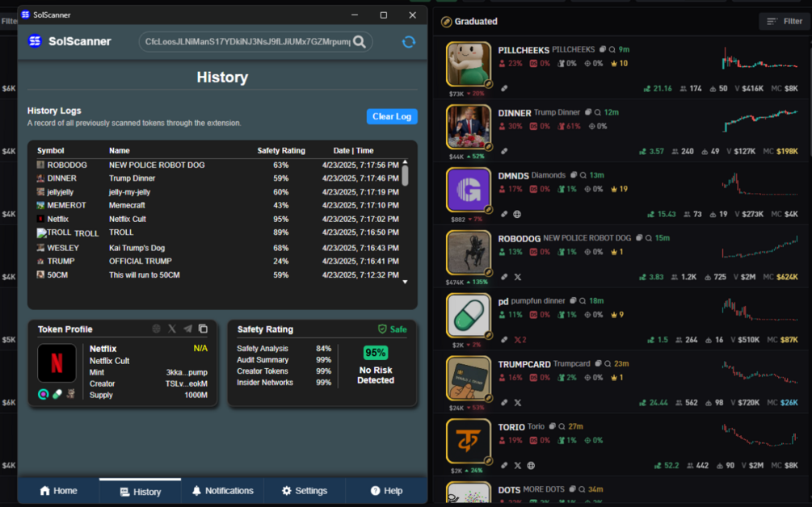
Task: Click the Netflix token logo thumbnail
Action: (x=57, y=363)
